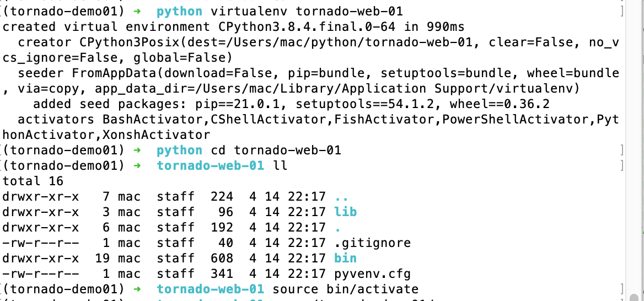The width and height of the screenshot is (644, 301).
Task: Click the right bracket marker beside 'll' line
Action: coord(622,165)
